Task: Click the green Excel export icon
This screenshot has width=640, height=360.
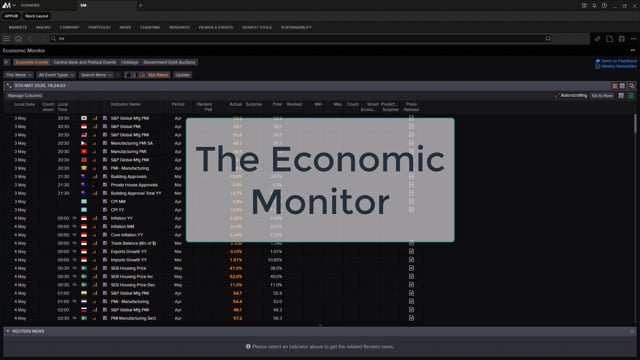Action: (x=631, y=96)
